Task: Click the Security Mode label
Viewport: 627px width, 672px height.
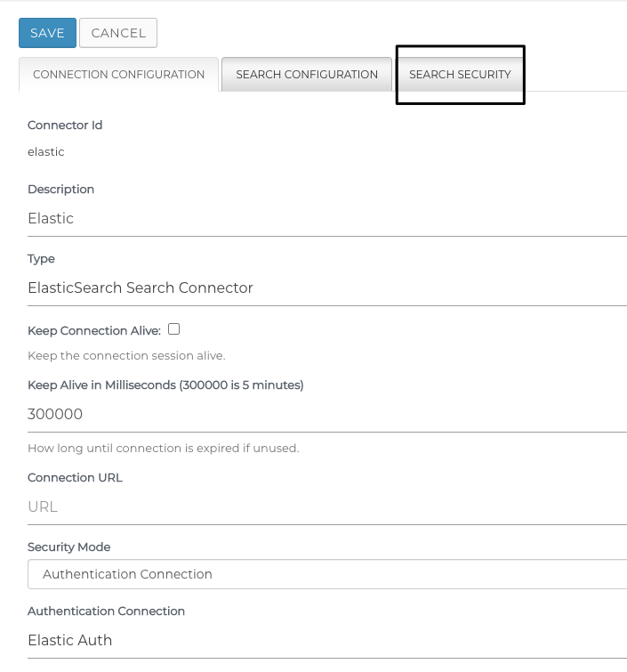Action: pyautogui.click(x=69, y=547)
